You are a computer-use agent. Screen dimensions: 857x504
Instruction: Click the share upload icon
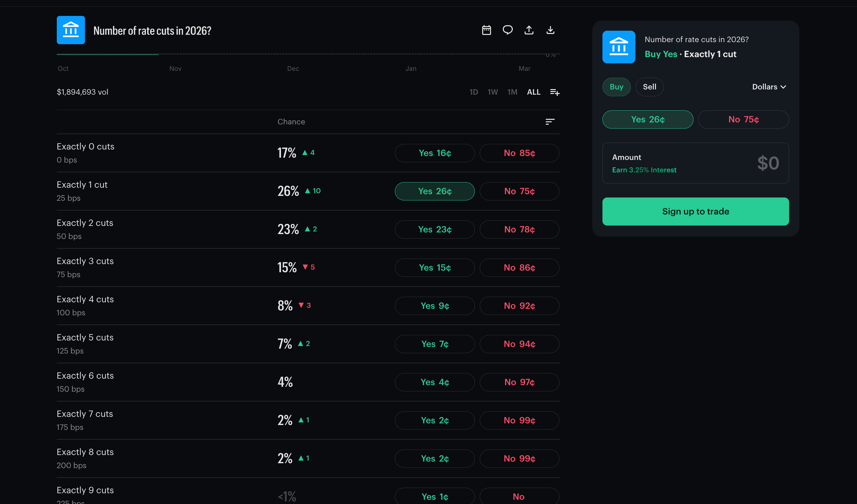(x=529, y=30)
